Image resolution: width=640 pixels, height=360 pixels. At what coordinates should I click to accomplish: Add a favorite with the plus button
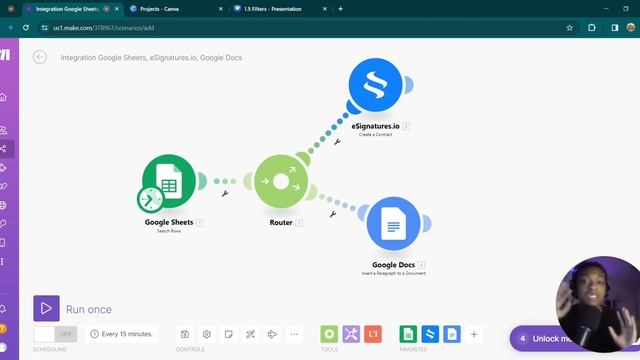point(474,334)
